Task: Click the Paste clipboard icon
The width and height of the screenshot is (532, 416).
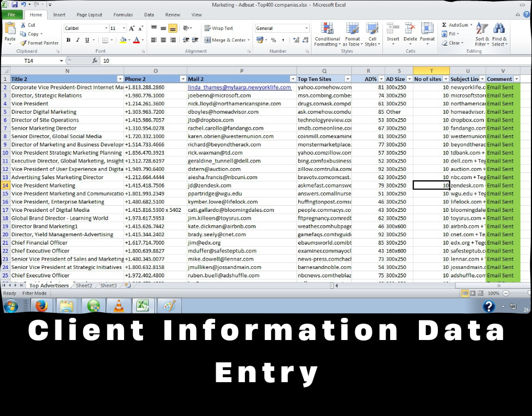Action: coord(10,29)
